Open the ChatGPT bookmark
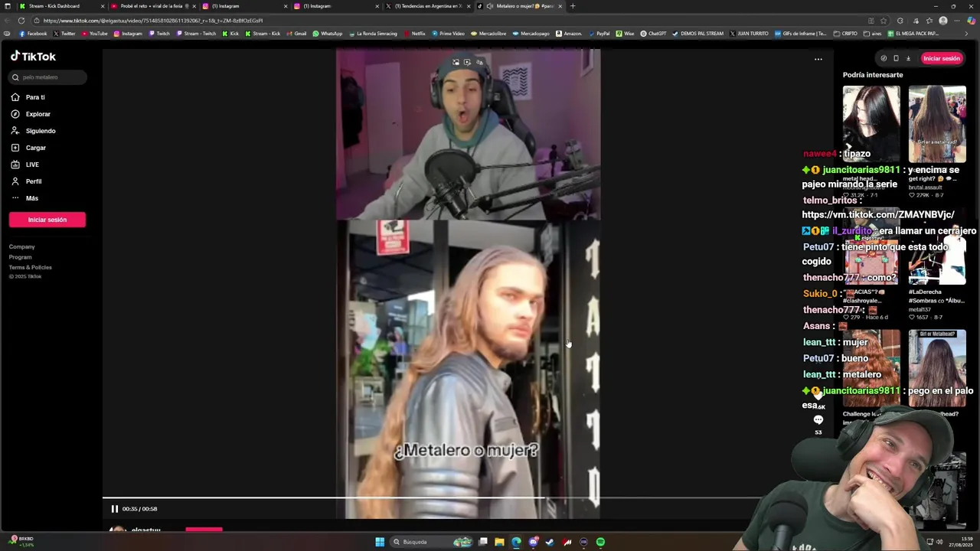 click(654, 34)
